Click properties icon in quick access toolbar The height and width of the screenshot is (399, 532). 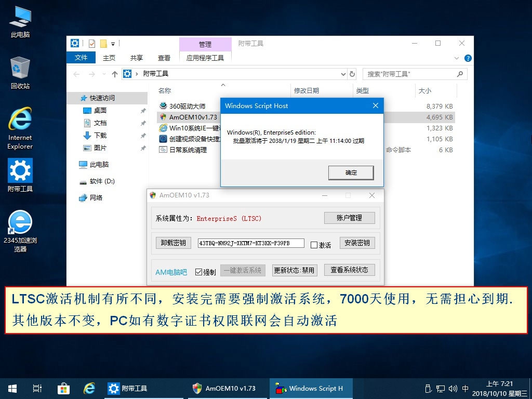[91, 44]
